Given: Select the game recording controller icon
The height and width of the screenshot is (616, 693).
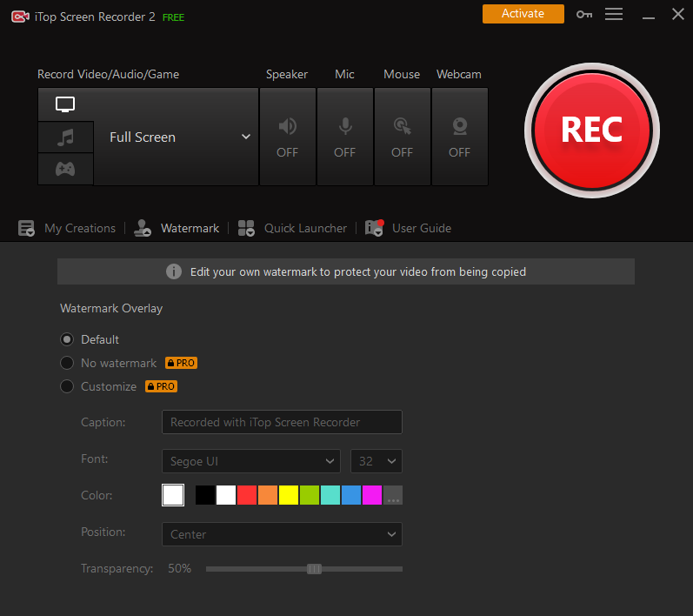Looking at the screenshot, I should 65,169.
